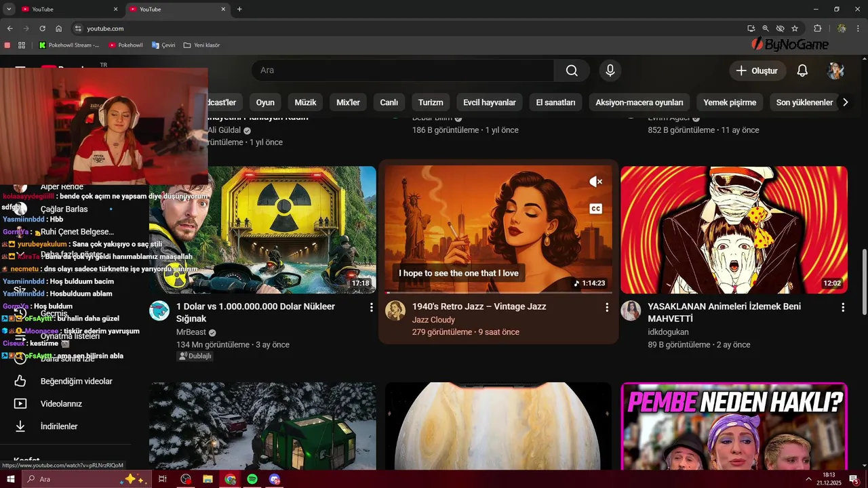Select the Yemek pişirme chip
This screenshot has width=868, height=488.
point(730,102)
